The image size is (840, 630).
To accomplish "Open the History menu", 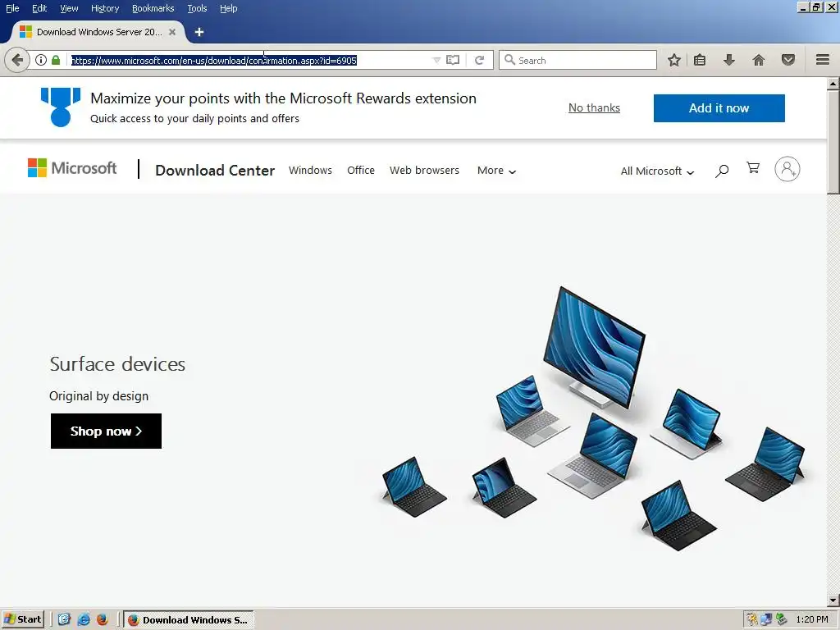I will pyautogui.click(x=105, y=8).
